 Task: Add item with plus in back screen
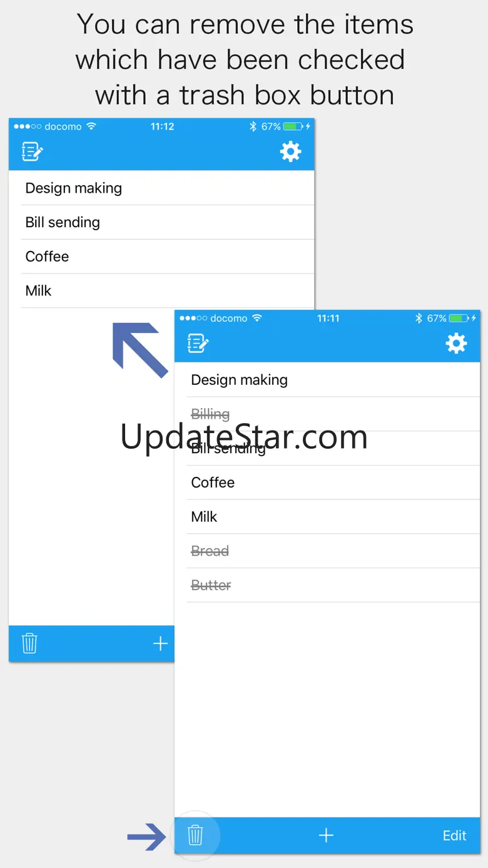pyautogui.click(x=160, y=643)
